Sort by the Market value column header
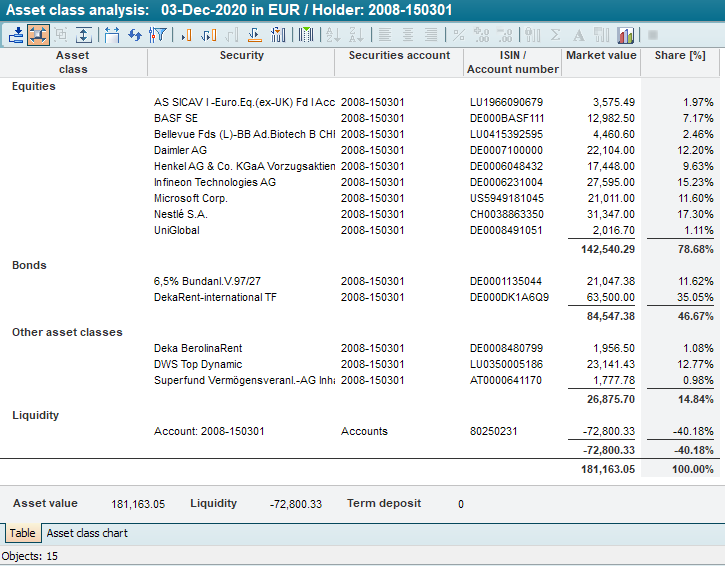Screen dimensions: 725x566 tap(600, 56)
